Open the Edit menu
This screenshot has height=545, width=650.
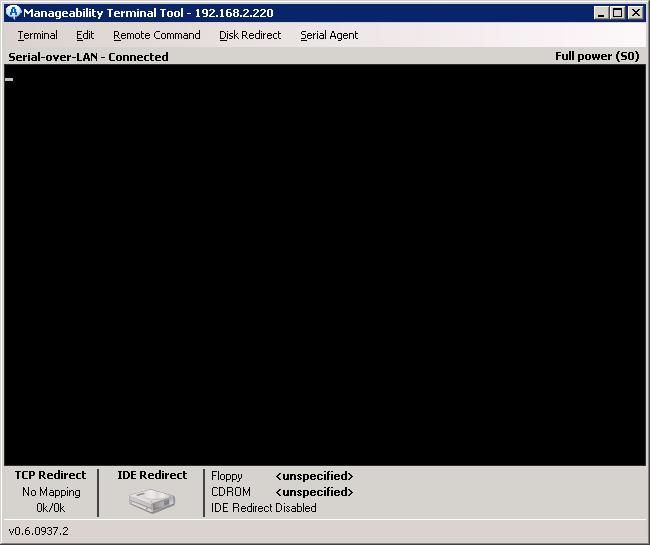[85, 35]
